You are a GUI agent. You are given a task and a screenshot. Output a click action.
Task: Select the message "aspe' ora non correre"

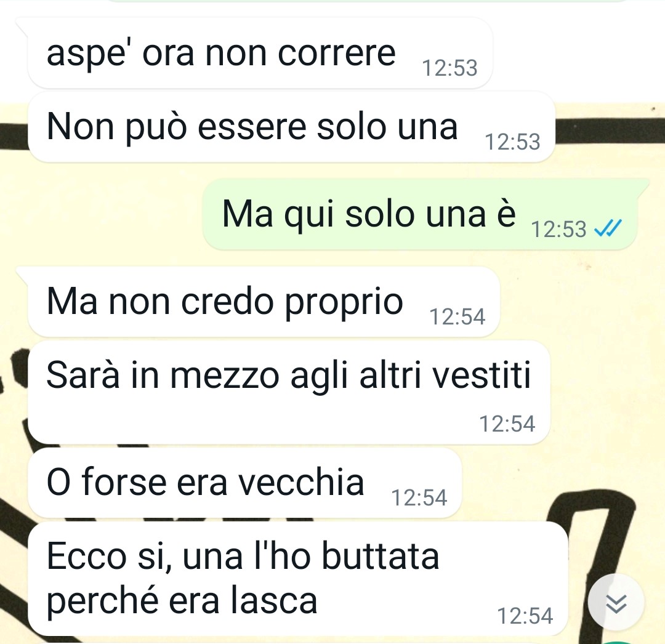click(260, 54)
